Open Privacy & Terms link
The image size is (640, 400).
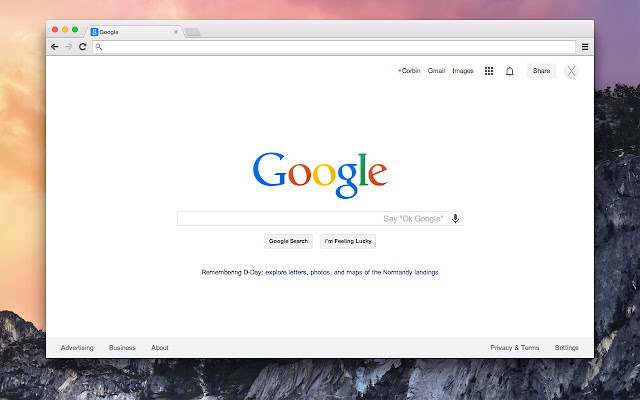[515, 348]
